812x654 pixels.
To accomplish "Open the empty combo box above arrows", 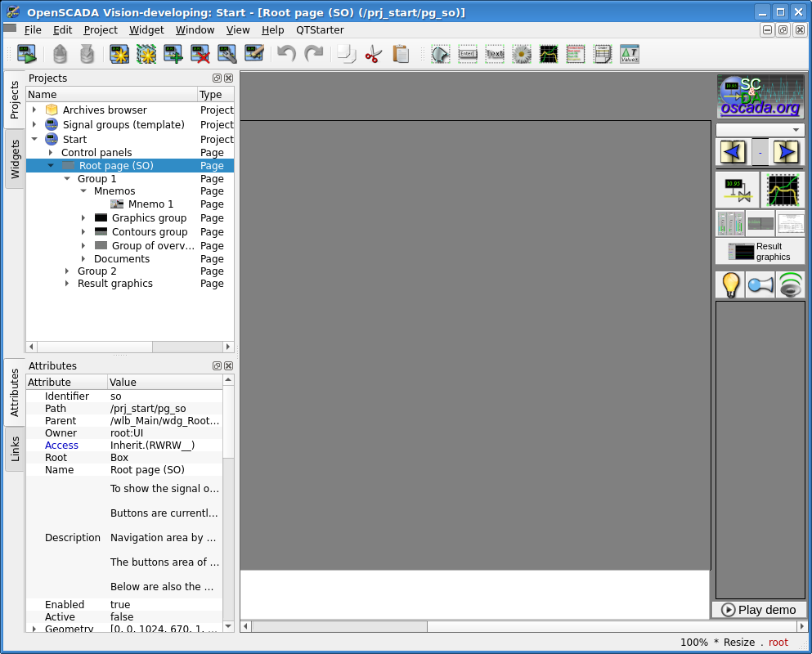I will coord(760,130).
